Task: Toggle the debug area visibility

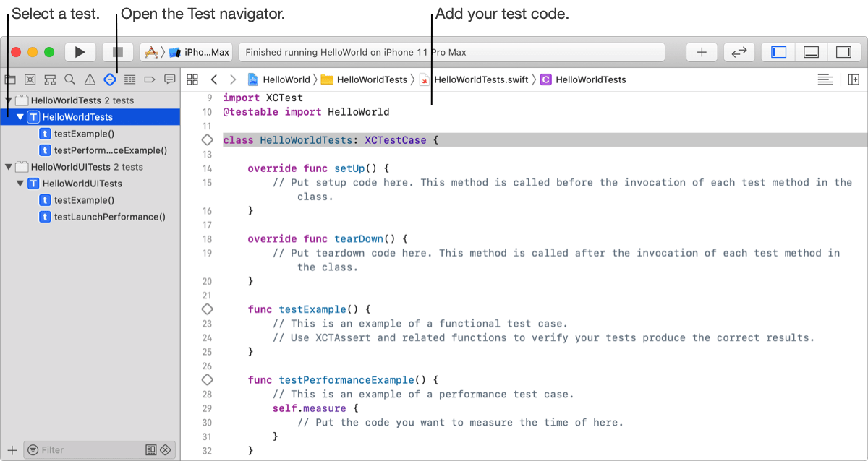Action: click(811, 51)
